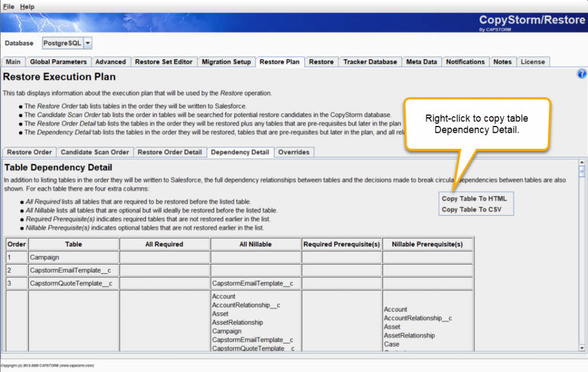Open the File menu
The height and width of the screenshot is (372, 588).
(8, 6)
